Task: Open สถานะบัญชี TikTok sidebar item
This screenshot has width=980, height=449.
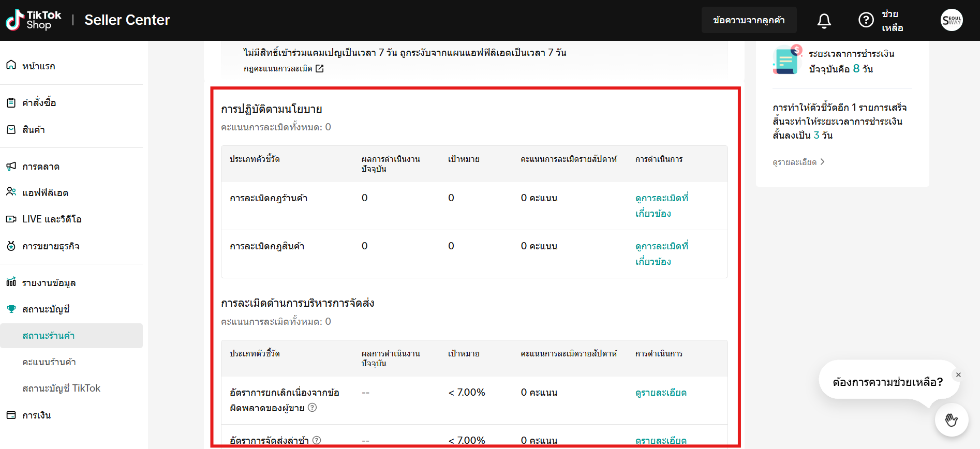Action: 61,388
